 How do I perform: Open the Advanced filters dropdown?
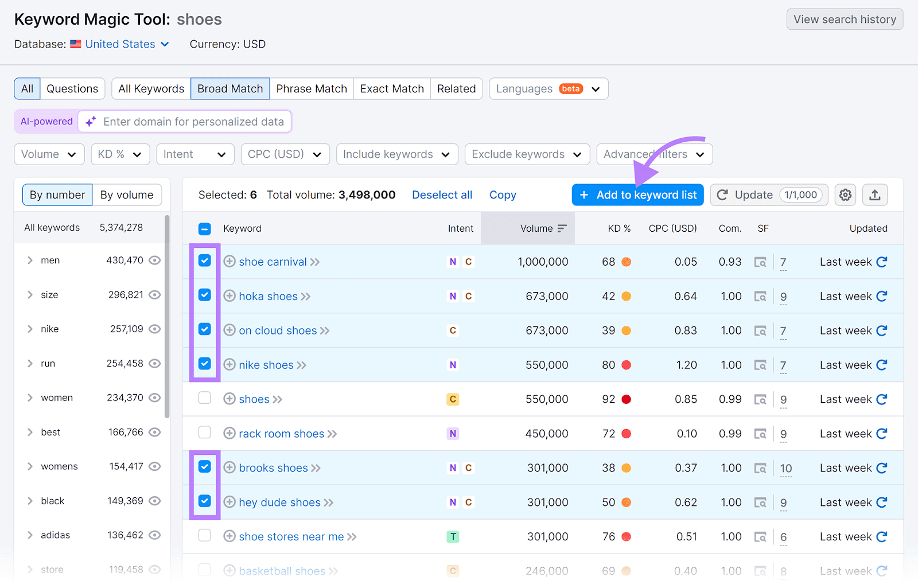click(654, 154)
